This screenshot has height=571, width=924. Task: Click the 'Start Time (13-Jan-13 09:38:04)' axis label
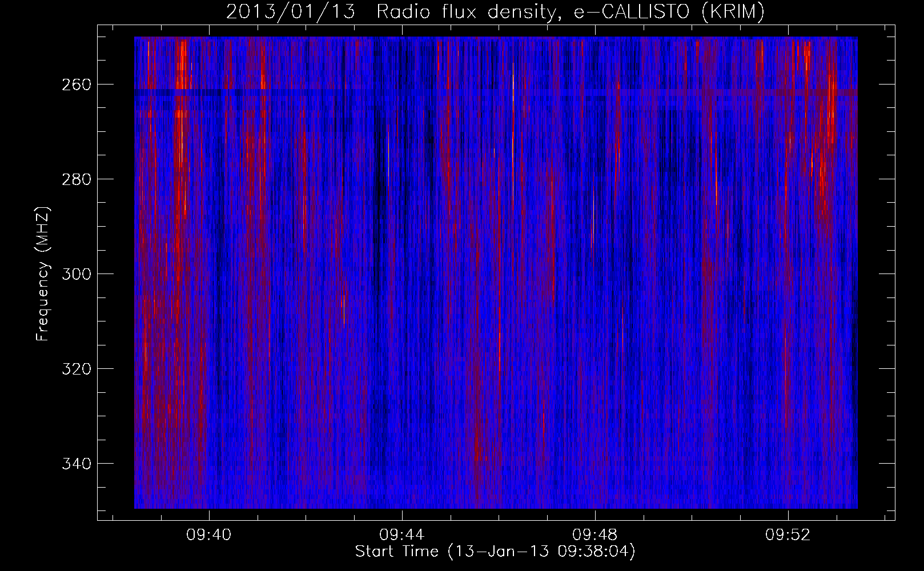495,552
